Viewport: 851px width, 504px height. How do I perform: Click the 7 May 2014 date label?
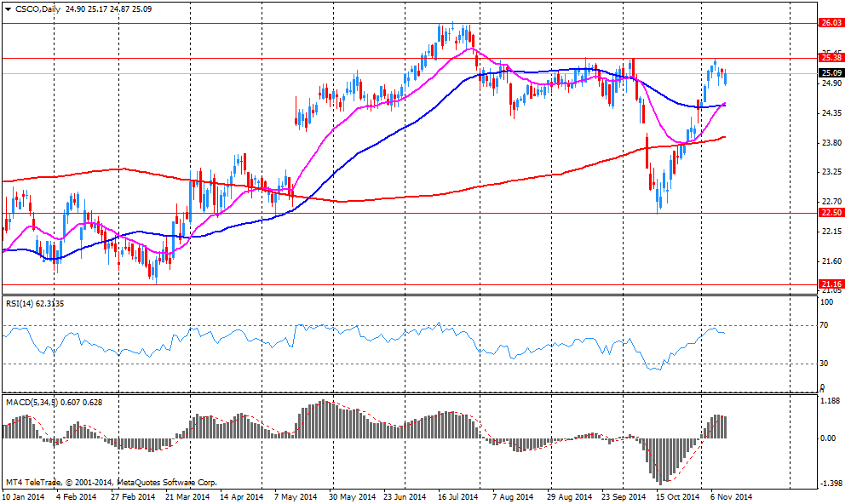coord(296,495)
